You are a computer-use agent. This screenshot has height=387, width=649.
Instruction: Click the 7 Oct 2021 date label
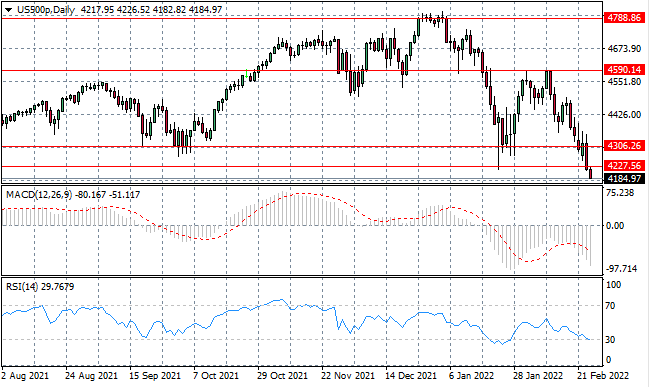click(216, 376)
